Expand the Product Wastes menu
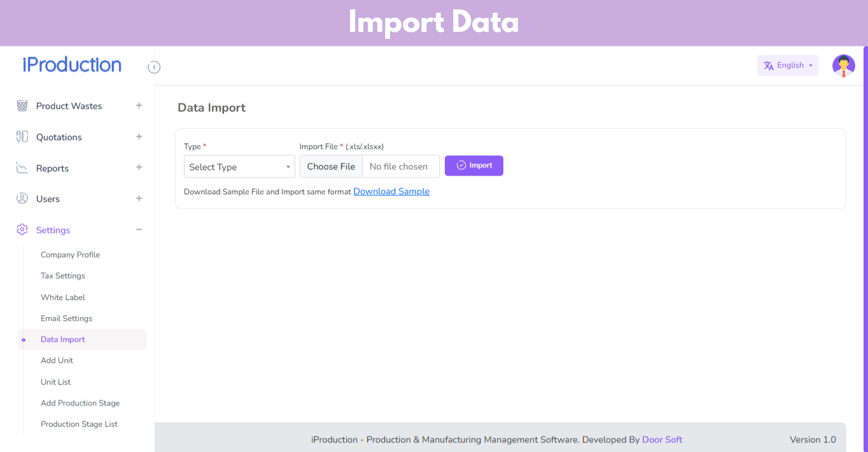This screenshot has height=452, width=868. [x=139, y=106]
